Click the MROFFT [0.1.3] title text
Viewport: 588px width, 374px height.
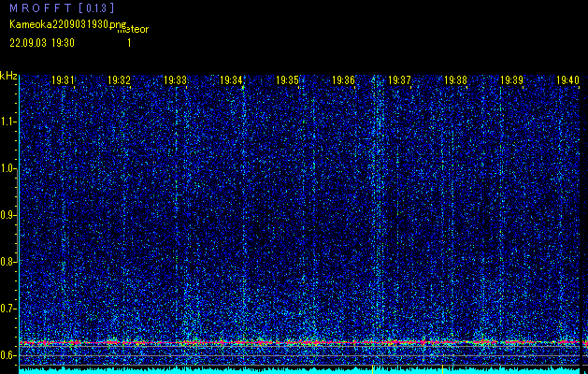click(x=62, y=7)
